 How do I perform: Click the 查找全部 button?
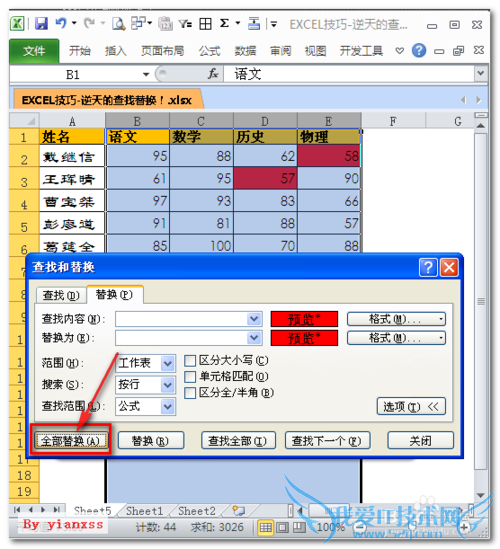point(238,440)
